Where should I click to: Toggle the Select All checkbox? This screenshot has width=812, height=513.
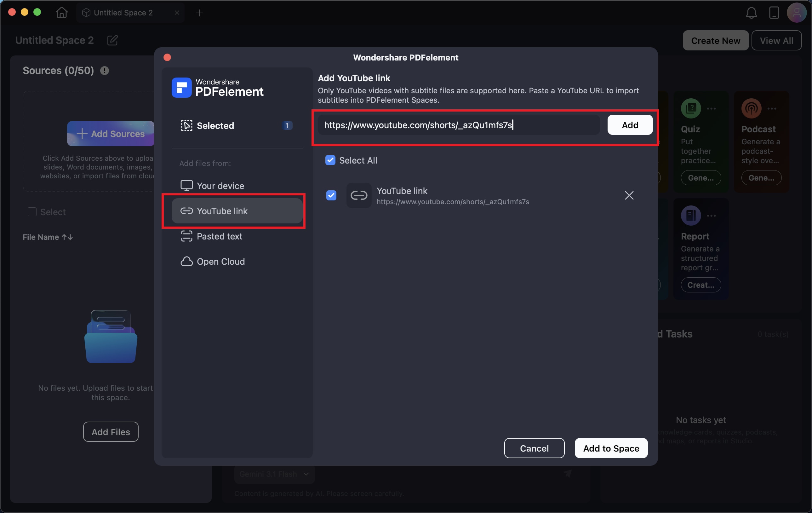click(330, 160)
